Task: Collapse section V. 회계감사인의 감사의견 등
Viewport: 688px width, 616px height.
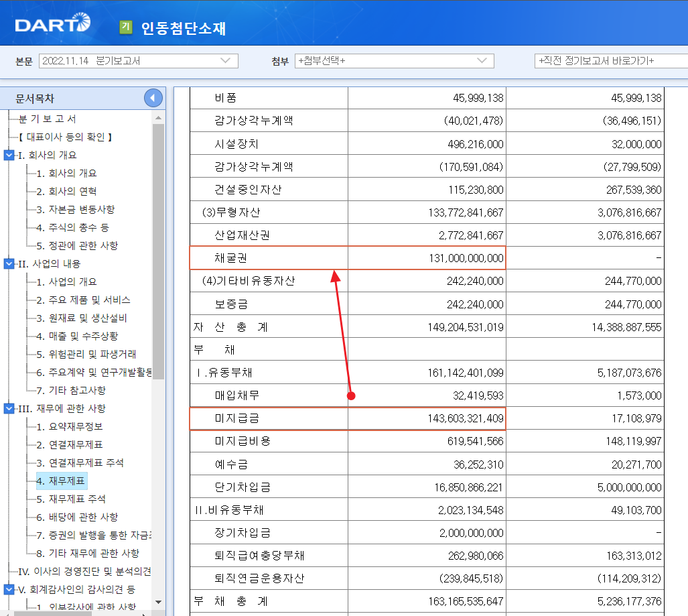Action: coord(8,590)
